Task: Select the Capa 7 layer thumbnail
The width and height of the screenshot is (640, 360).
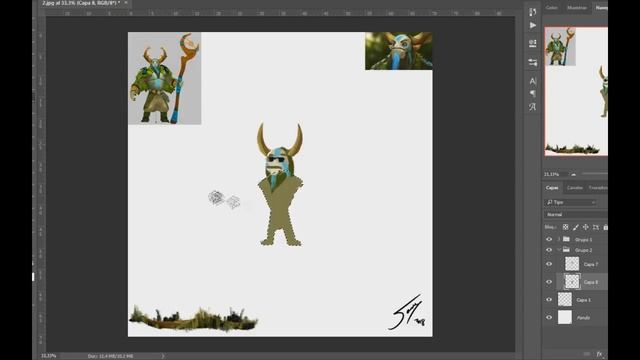Action: [x=572, y=264]
